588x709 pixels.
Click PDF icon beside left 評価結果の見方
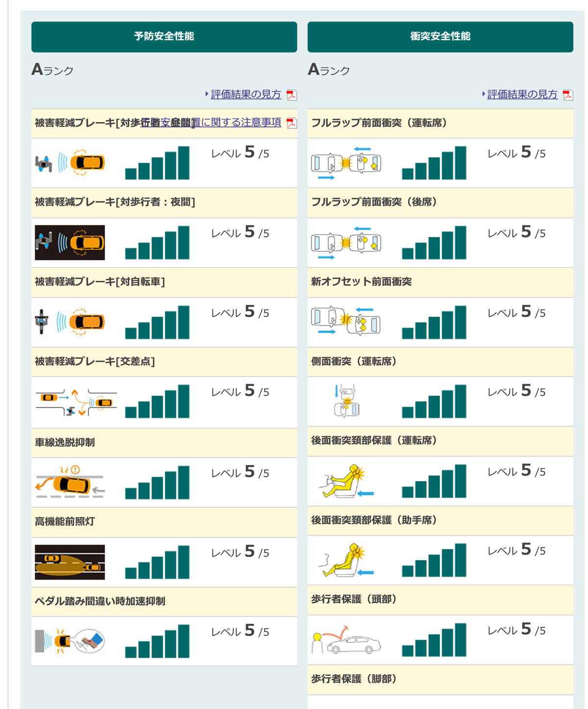[292, 95]
